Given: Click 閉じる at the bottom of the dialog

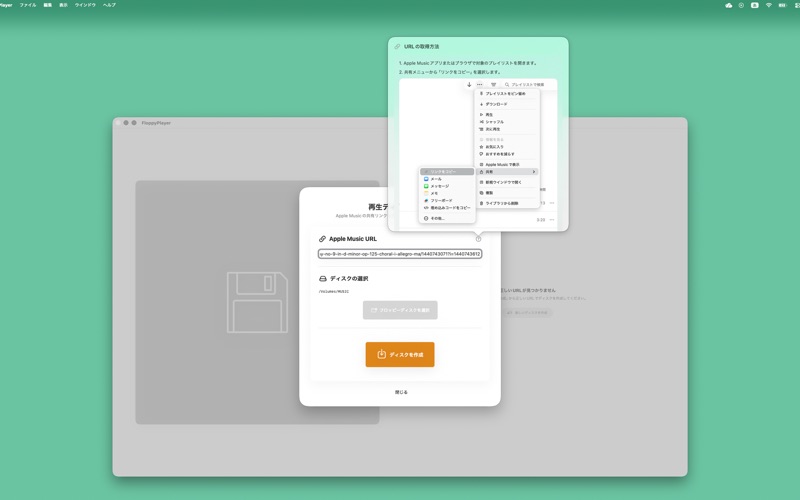Looking at the screenshot, I should pos(401,392).
